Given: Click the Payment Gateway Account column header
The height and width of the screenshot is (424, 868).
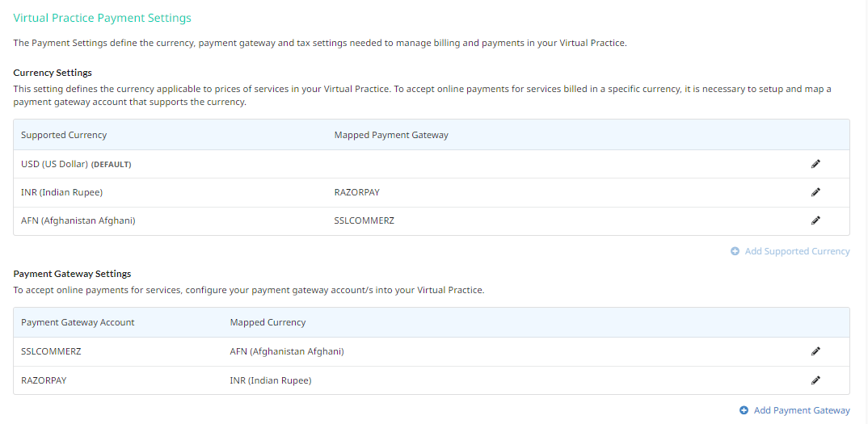Looking at the screenshot, I should (78, 322).
